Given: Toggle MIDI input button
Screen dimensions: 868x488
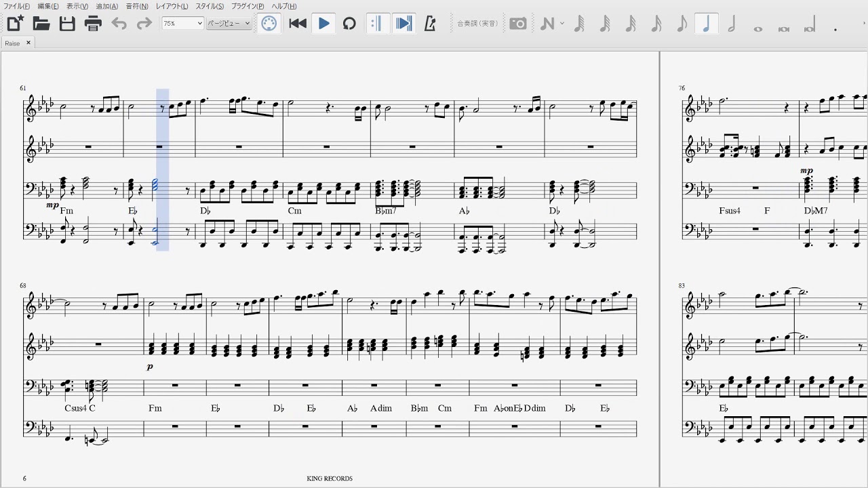Looking at the screenshot, I should point(269,24).
